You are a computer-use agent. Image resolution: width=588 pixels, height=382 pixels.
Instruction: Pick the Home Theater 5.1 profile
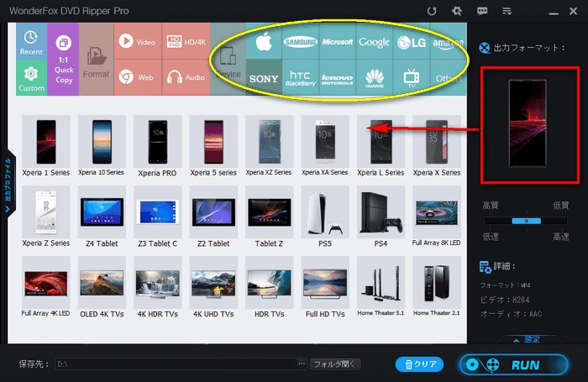click(381, 287)
